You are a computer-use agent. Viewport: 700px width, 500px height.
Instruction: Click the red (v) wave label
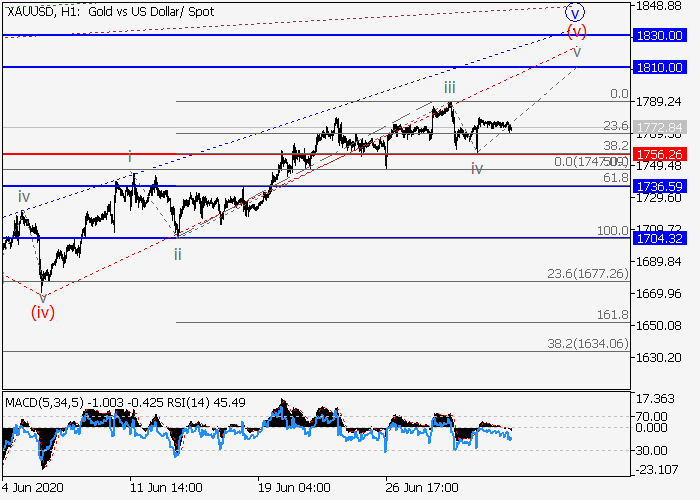576,30
